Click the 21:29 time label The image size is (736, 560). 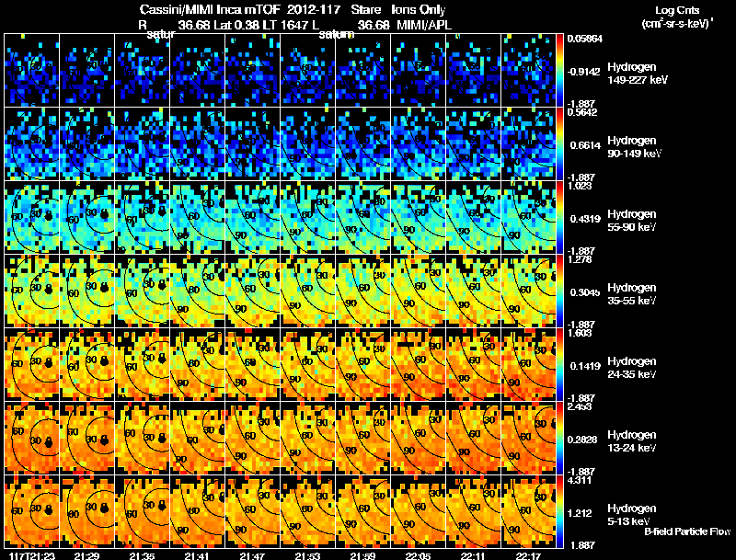pos(86,556)
